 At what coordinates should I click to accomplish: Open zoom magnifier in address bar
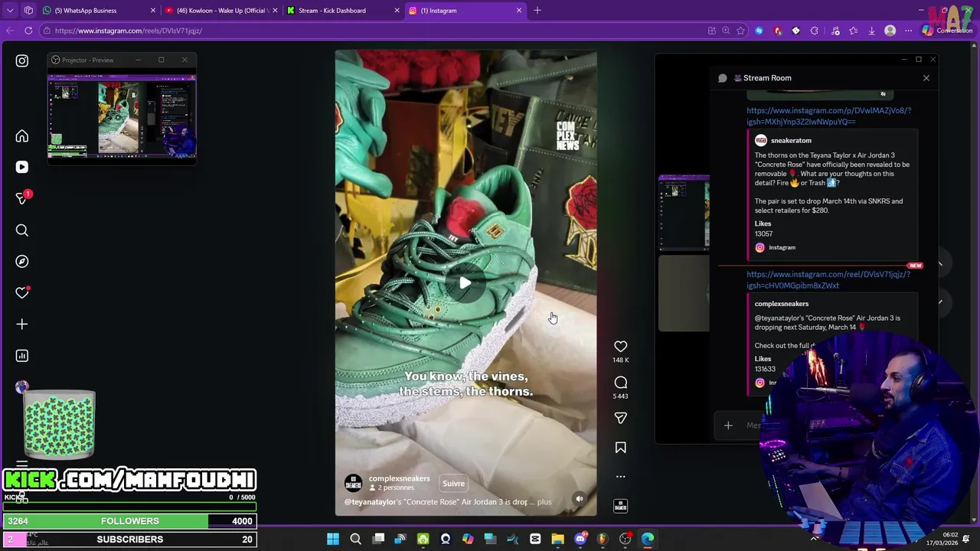[x=726, y=31]
